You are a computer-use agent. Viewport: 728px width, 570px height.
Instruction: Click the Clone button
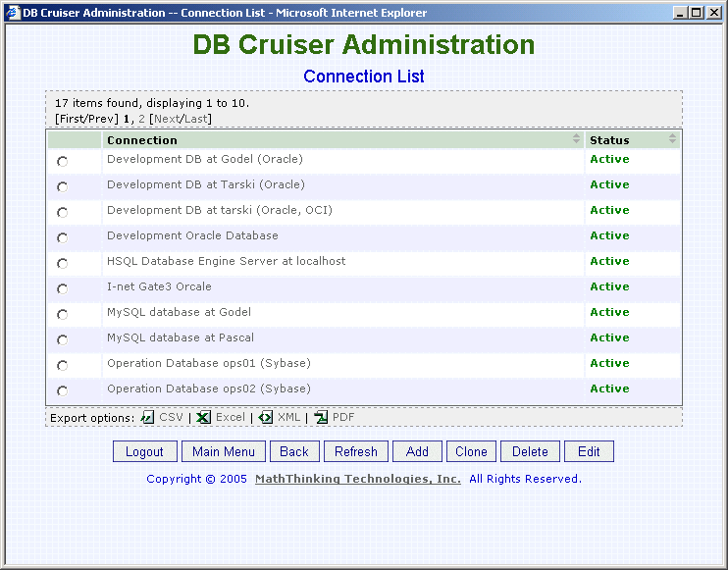(x=471, y=451)
